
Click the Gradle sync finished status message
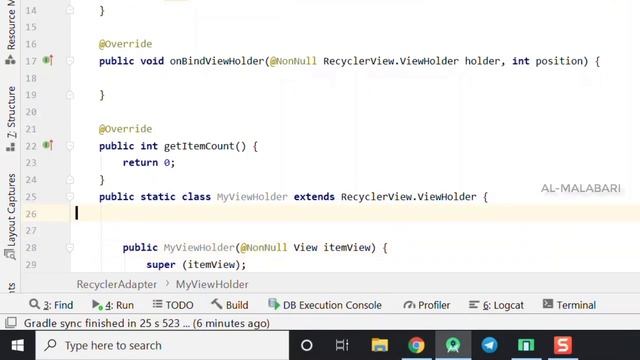tap(147, 323)
